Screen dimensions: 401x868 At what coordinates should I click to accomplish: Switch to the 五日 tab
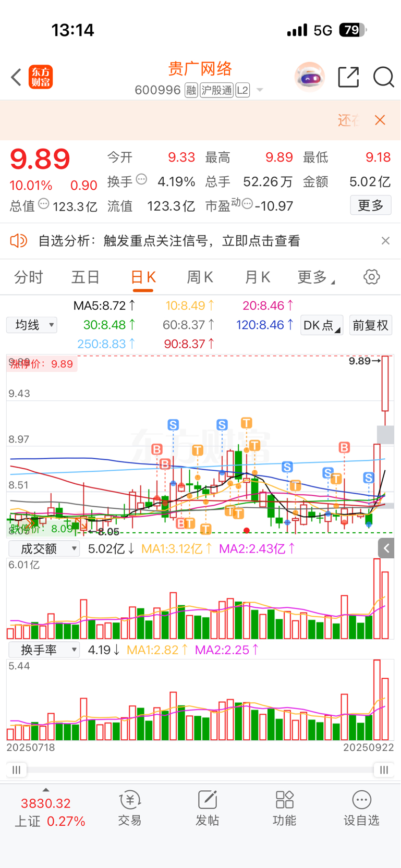tap(86, 277)
